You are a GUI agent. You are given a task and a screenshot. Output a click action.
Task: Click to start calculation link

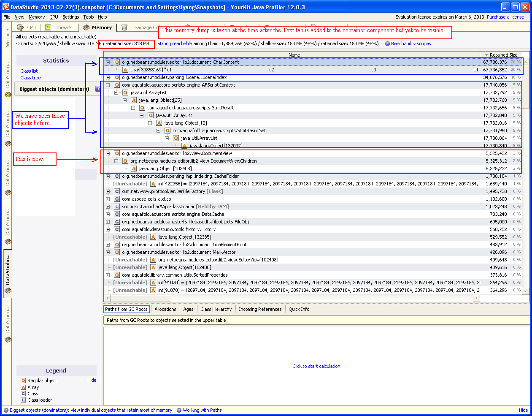[x=316, y=366]
